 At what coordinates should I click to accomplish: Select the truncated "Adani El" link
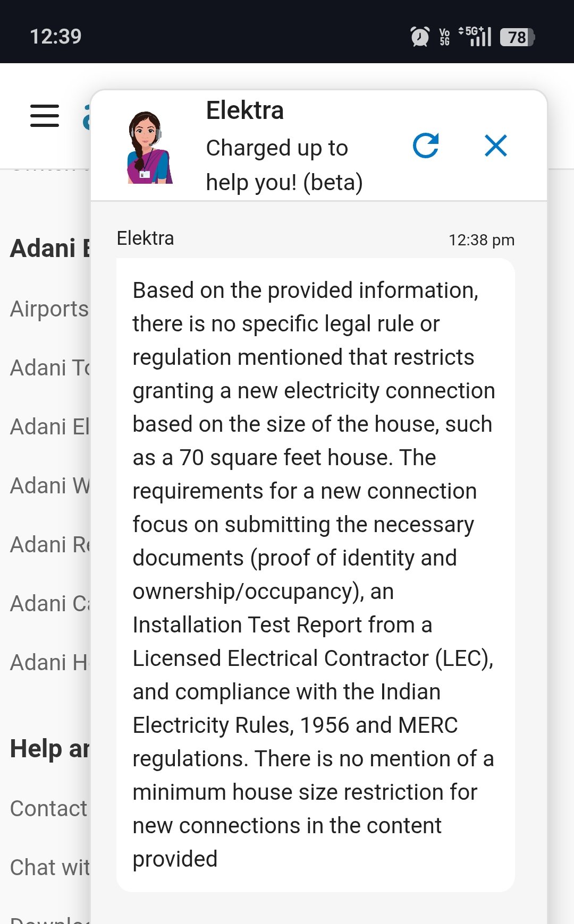[x=50, y=427]
